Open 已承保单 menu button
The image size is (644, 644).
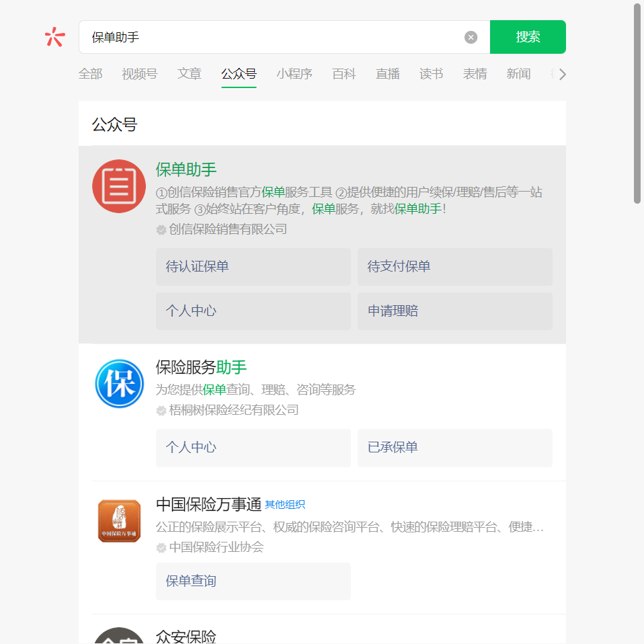[x=454, y=448]
